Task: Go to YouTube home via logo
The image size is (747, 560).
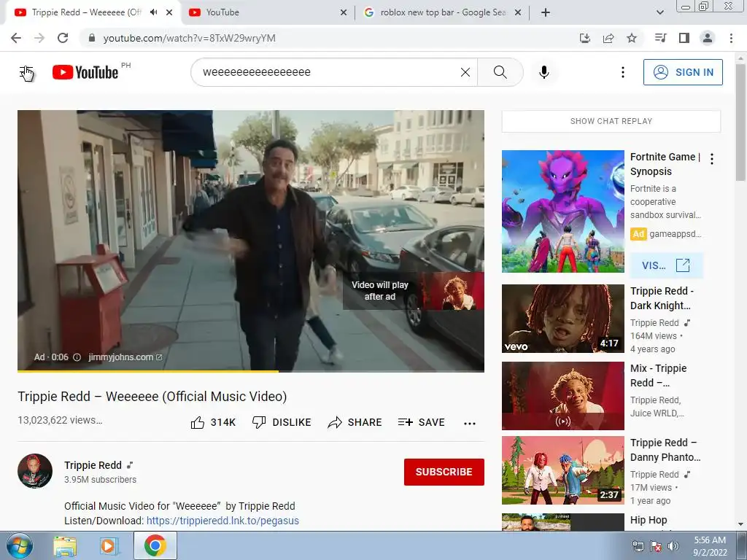Action: click(x=85, y=72)
